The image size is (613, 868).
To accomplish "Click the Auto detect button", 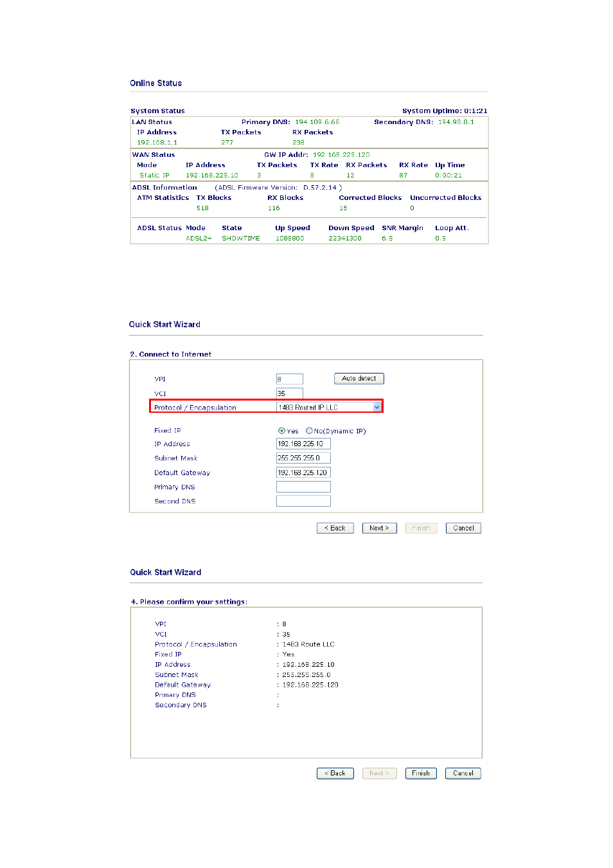I will coord(359,379).
